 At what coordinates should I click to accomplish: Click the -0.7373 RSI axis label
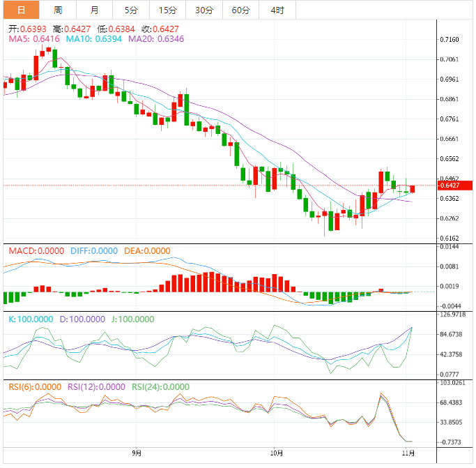[450, 442]
